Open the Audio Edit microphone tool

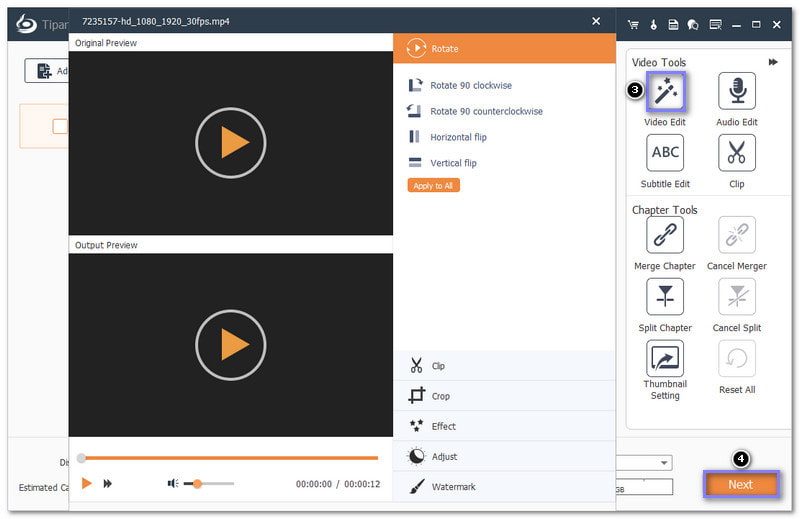click(737, 92)
